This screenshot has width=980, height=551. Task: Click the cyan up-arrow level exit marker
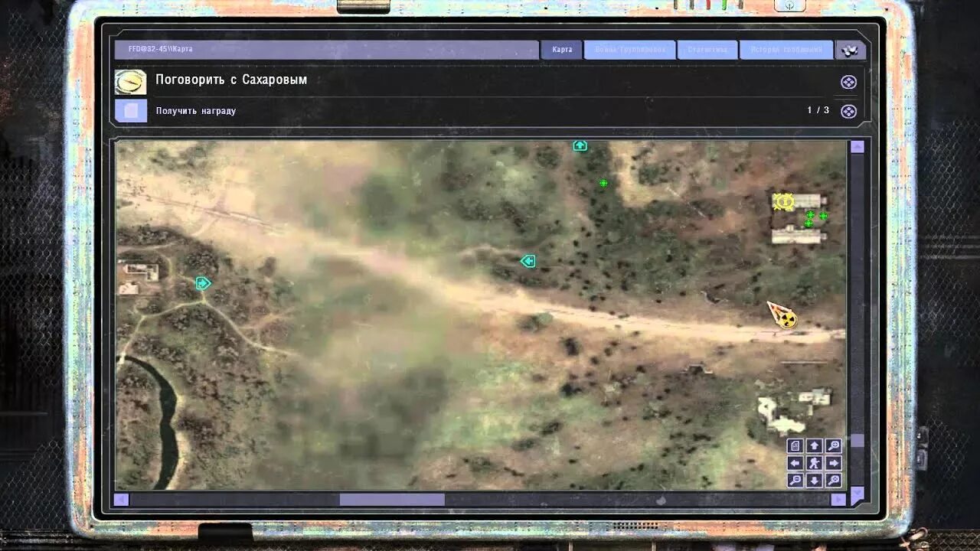[x=580, y=145]
